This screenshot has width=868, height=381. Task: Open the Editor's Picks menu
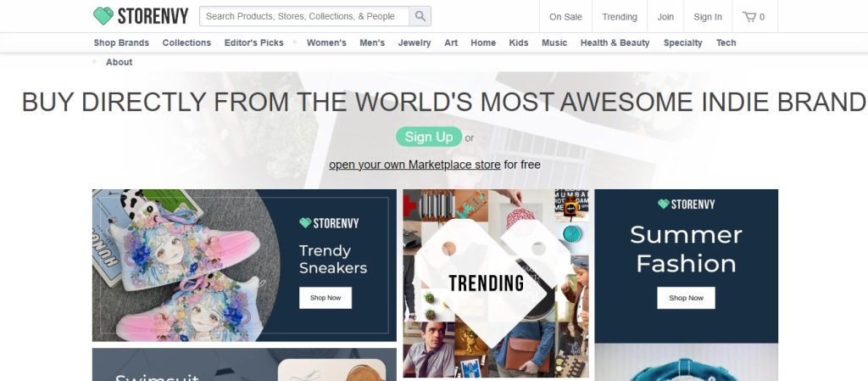pyautogui.click(x=253, y=42)
